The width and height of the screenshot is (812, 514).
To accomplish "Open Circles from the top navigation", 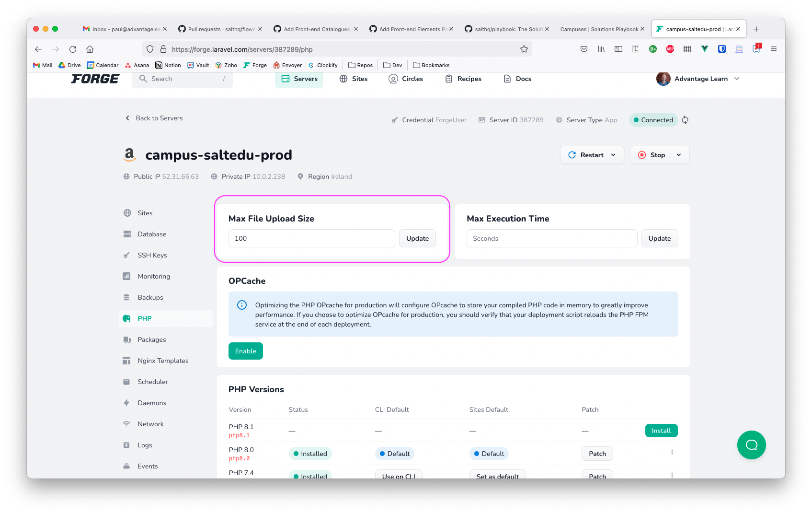I will pyautogui.click(x=406, y=79).
